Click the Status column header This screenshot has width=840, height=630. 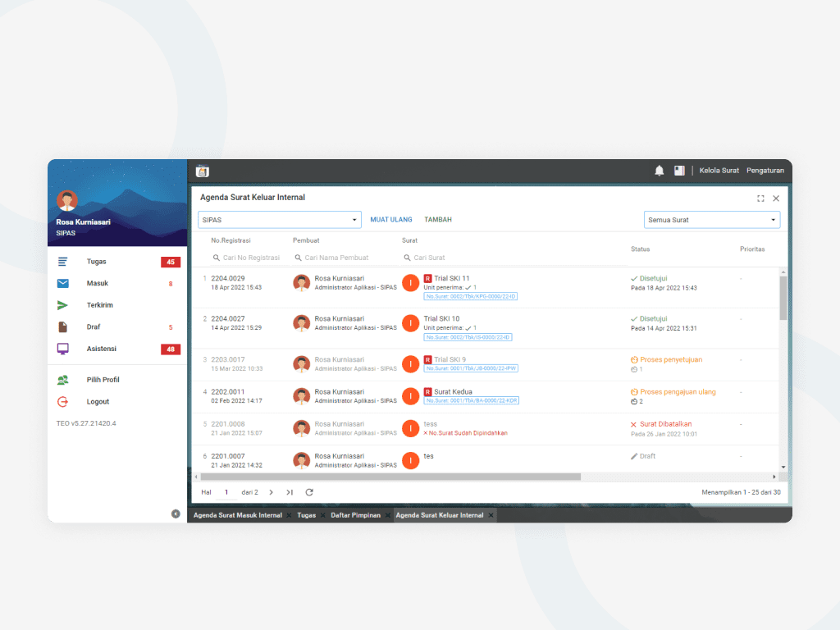point(640,249)
